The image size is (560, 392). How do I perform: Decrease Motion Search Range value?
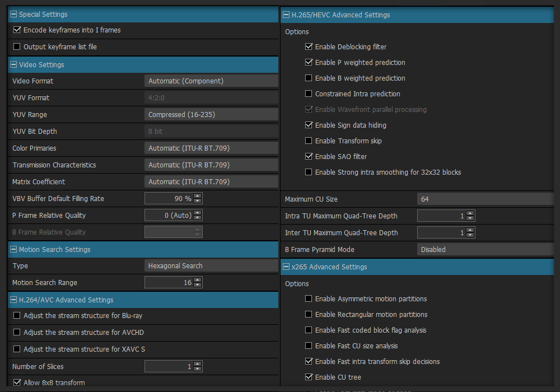click(x=198, y=285)
